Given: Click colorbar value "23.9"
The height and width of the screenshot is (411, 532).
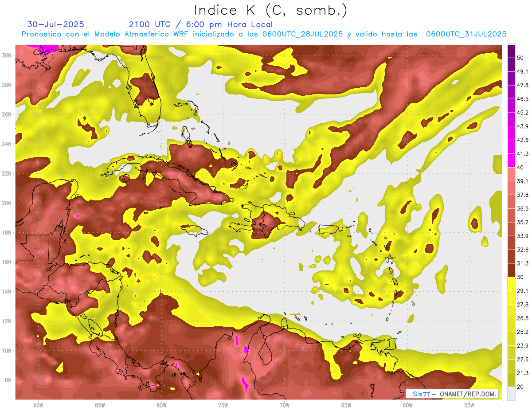Looking at the screenshot, I should 522,345.
